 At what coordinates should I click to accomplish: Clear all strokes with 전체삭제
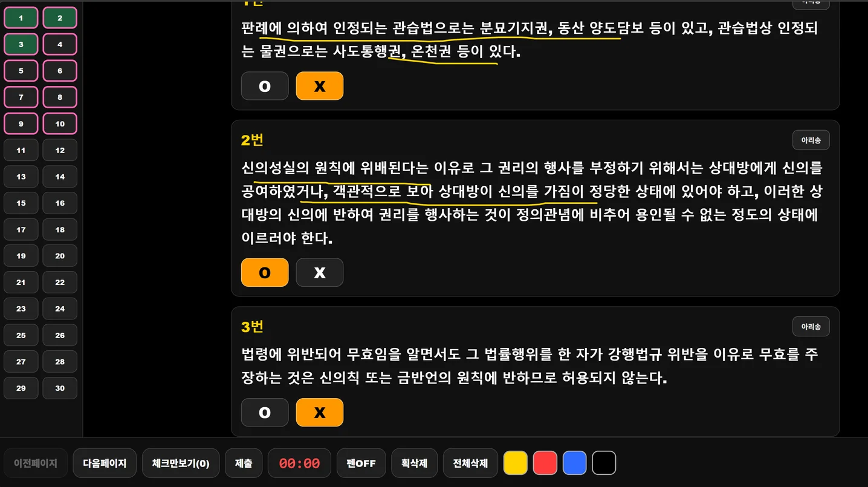point(470,463)
